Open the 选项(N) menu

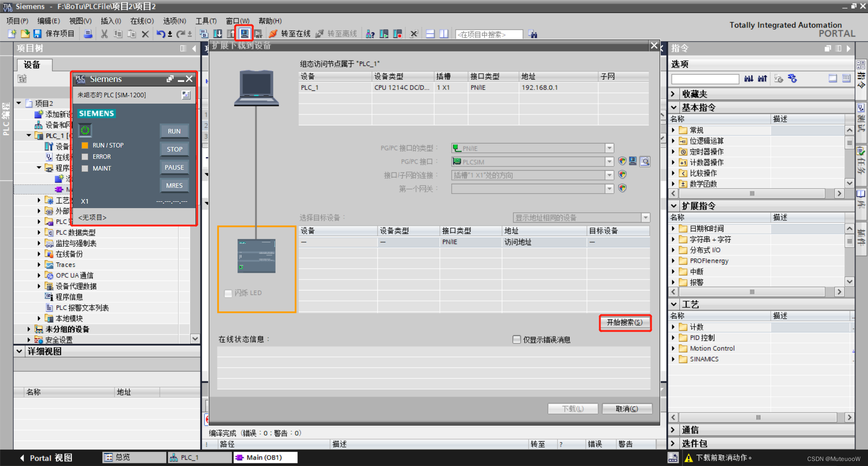pyautogui.click(x=175, y=21)
